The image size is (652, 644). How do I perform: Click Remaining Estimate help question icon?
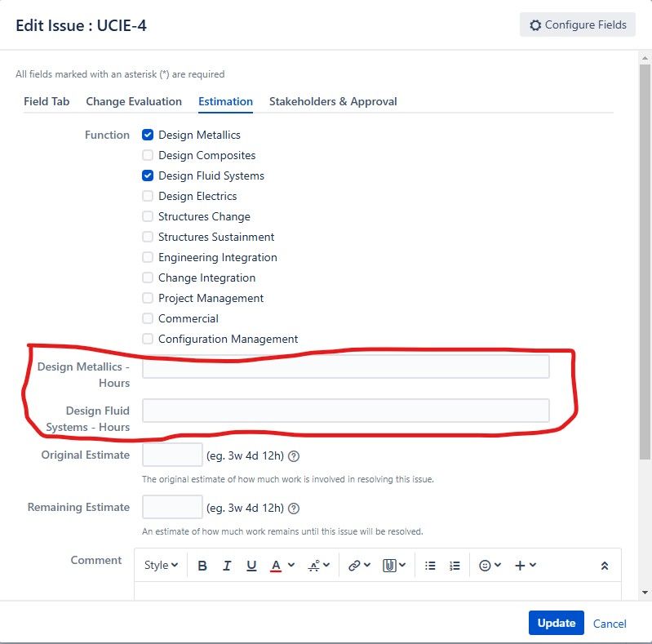pos(294,509)
